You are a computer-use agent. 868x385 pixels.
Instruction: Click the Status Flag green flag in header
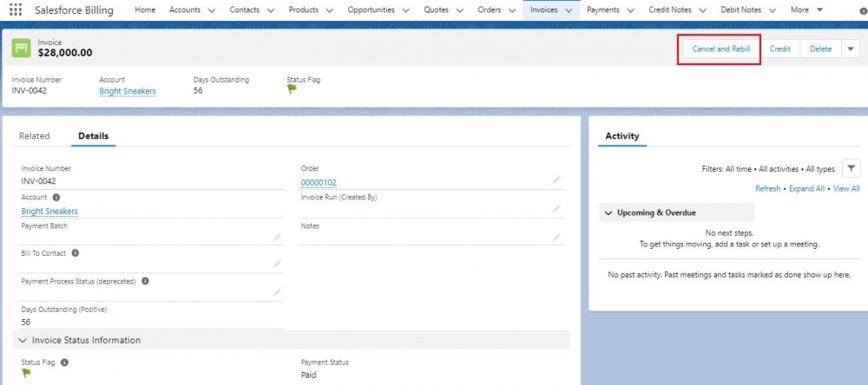pos(292,89)
